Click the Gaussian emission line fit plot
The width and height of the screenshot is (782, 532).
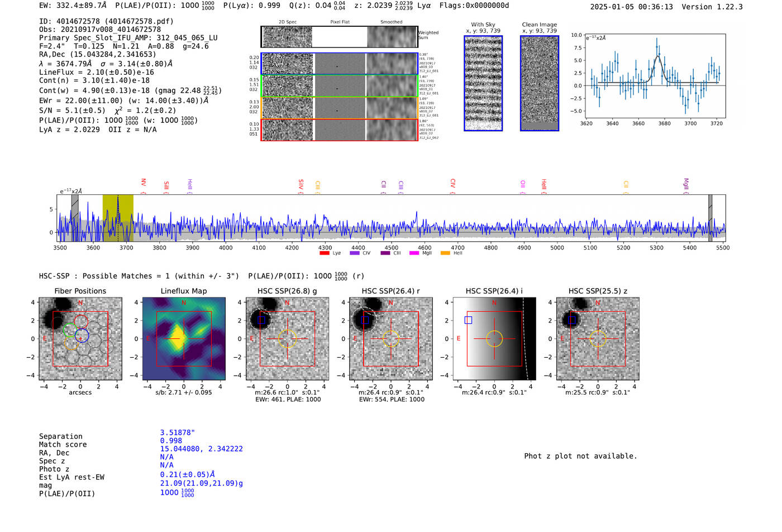[x=655, y=76]
